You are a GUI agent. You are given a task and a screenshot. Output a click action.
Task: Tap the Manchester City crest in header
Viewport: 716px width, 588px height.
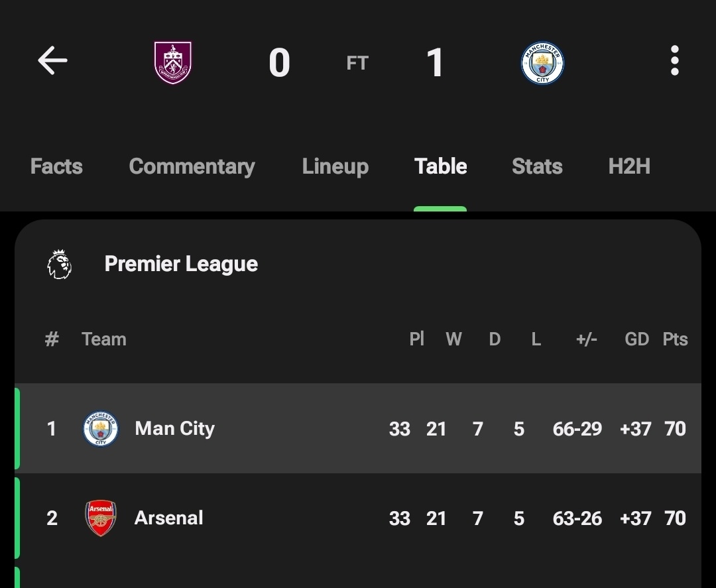click(542, 63)
